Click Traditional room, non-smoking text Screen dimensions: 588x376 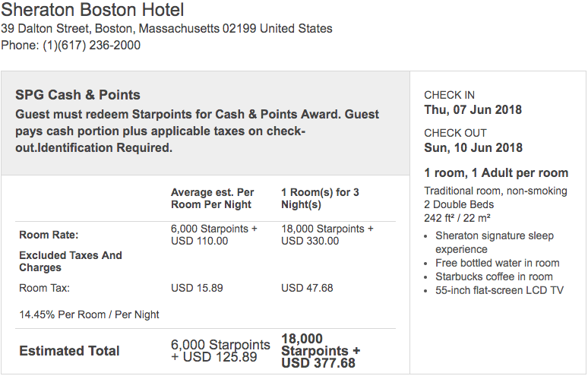(495, 191)
